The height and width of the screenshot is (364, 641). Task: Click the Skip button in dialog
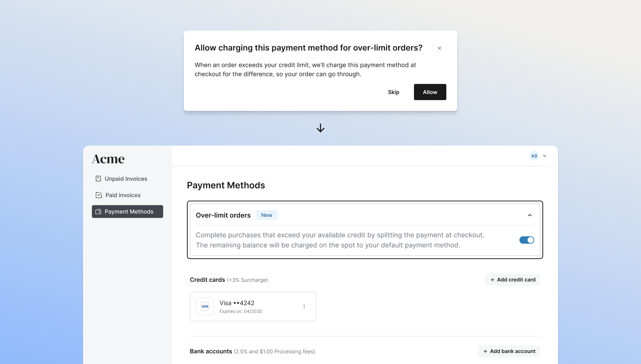[x=393, y=92]
